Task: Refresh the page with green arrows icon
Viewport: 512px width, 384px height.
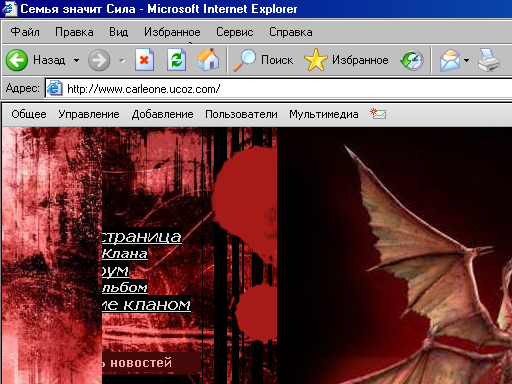Action: click(x=176, y=60)
